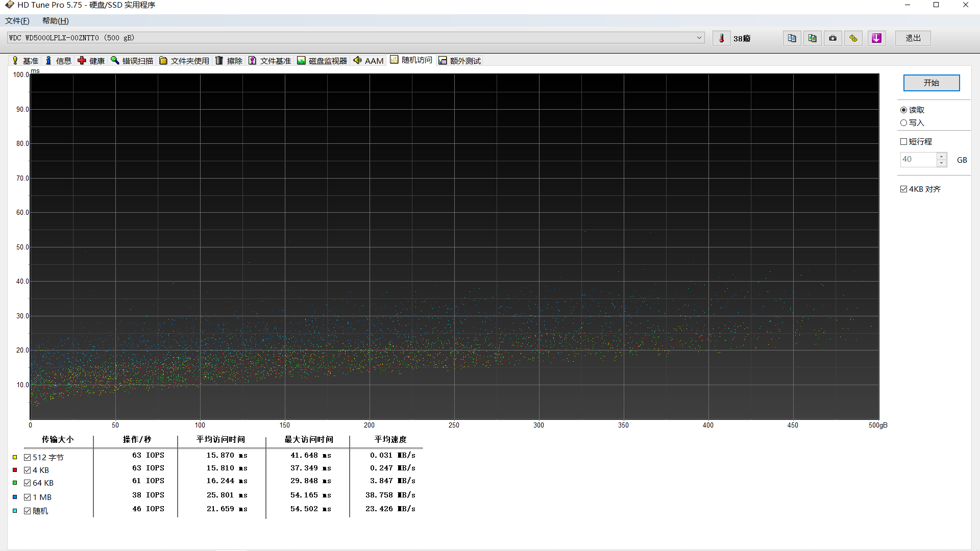Toggle the 4KB 对齐 alignment checkbox

(903, 189)
